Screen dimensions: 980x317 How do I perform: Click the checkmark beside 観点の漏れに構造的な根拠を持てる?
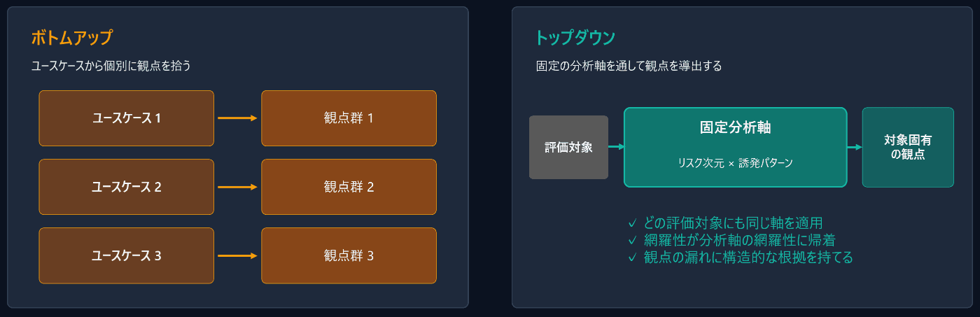point(633,258)
